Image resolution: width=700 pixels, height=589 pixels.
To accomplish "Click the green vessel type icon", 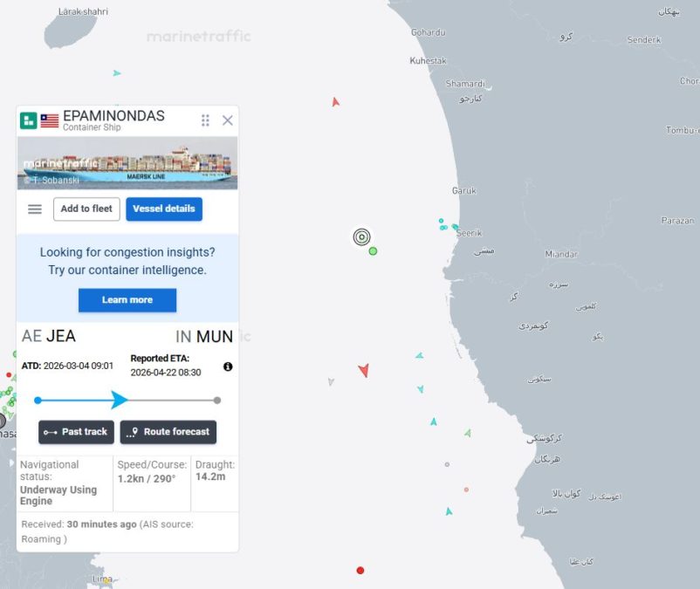I will pyautogui.click(x=29, y=121).
